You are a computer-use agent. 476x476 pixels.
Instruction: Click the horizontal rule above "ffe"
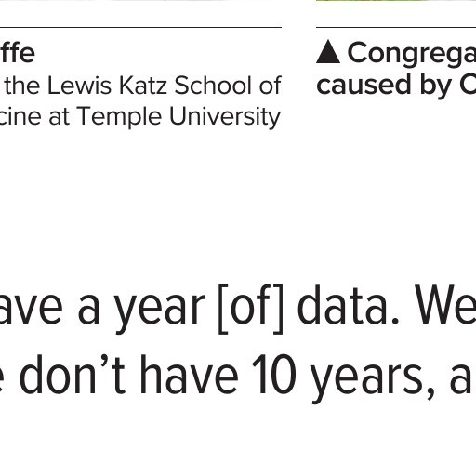click(140, 27)
